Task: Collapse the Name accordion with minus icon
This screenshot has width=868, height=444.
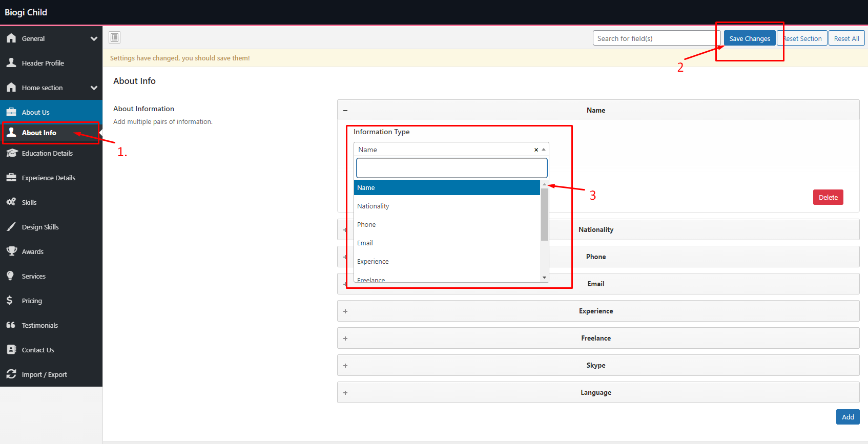Action: pyautogui.click(x=345, y=110)
